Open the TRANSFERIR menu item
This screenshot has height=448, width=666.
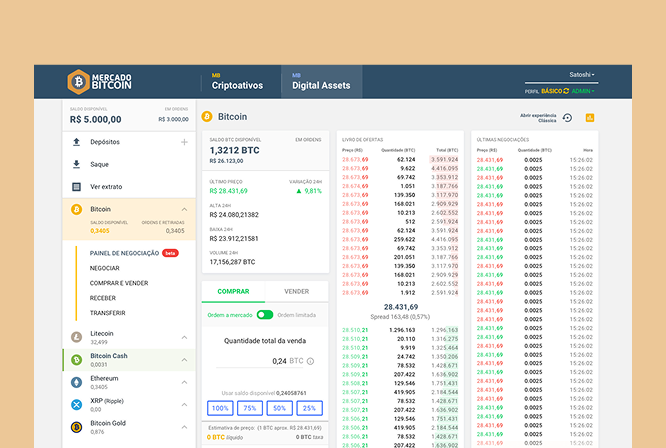[107, 313]
